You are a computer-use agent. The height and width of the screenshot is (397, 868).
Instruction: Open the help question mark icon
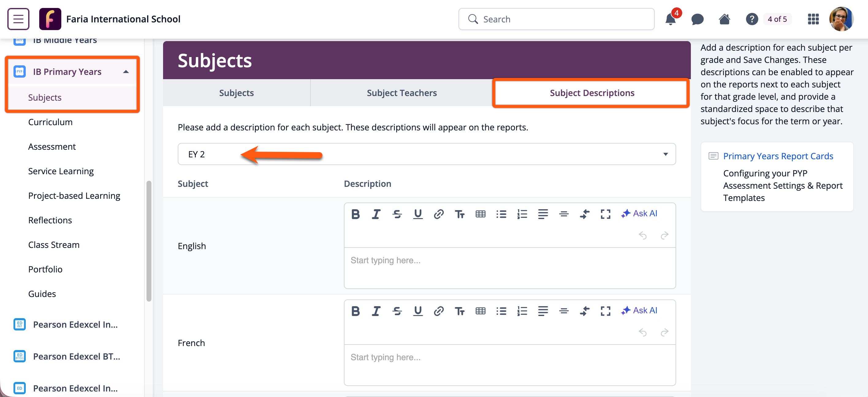pyautogui.click(x=752, y=19)
